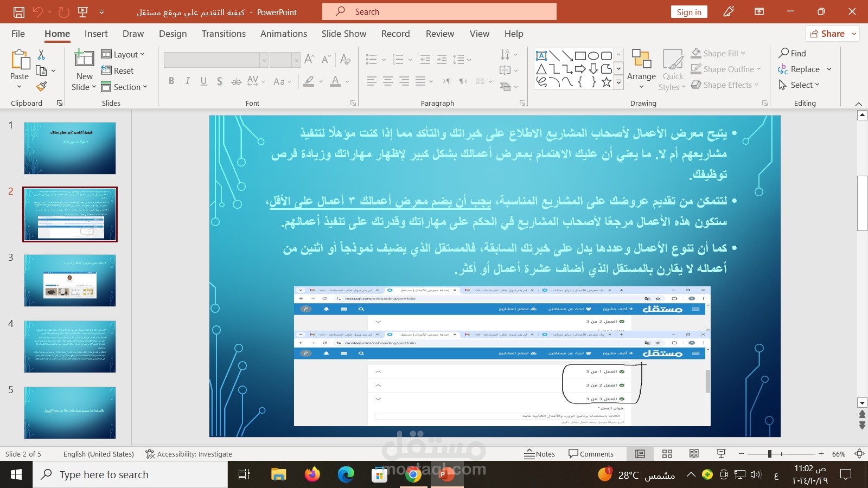This screenshot has height=488, width=868.
Task: Click the Find magnifier button
Action: click(x=793, y=53)
